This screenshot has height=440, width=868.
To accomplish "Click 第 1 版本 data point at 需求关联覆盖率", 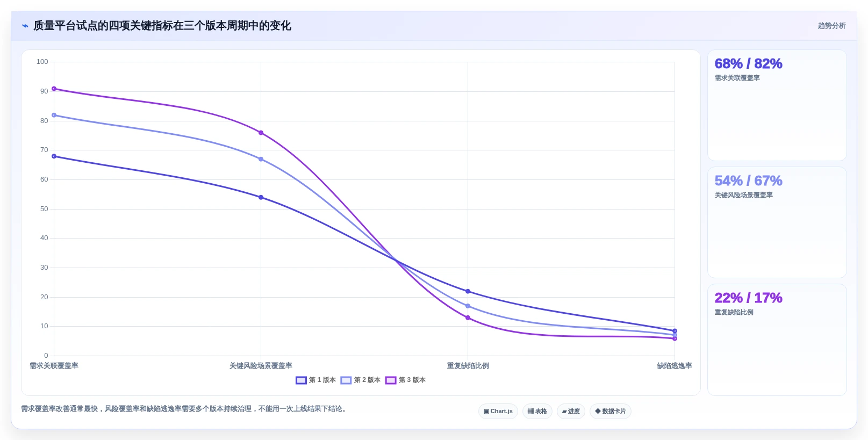I will pos(54,156).
